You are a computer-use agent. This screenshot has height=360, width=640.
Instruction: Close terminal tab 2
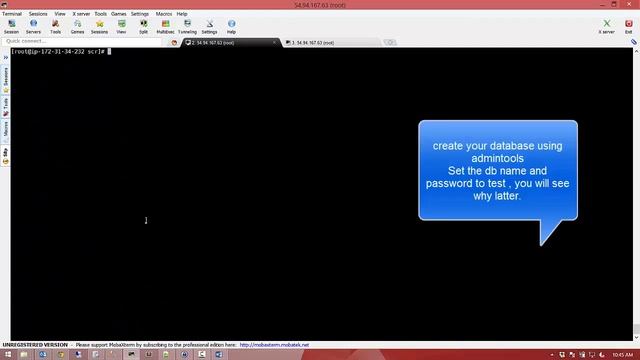[x=274, y=42]
